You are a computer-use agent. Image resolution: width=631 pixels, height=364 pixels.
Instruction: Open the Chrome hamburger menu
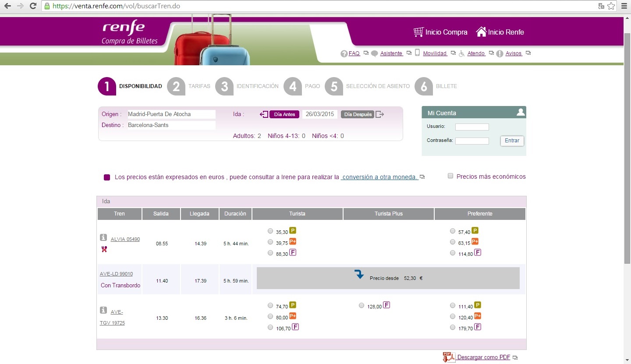click(624, 6)
